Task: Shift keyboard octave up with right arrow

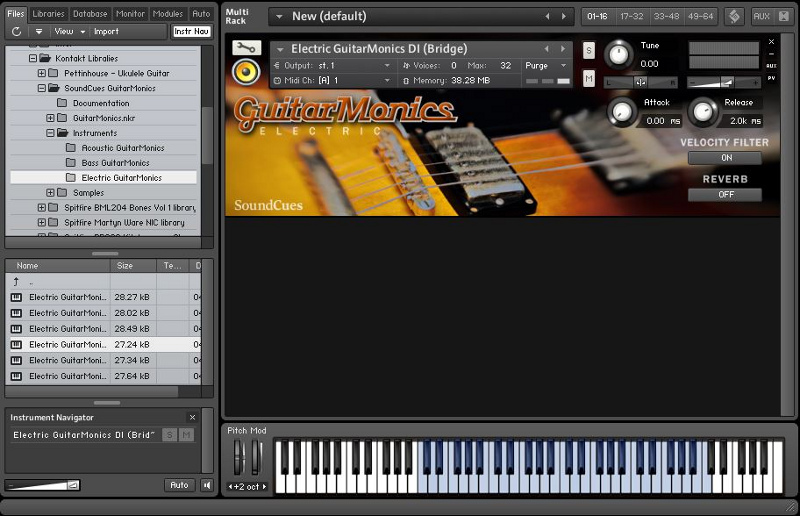Action: 264,486
